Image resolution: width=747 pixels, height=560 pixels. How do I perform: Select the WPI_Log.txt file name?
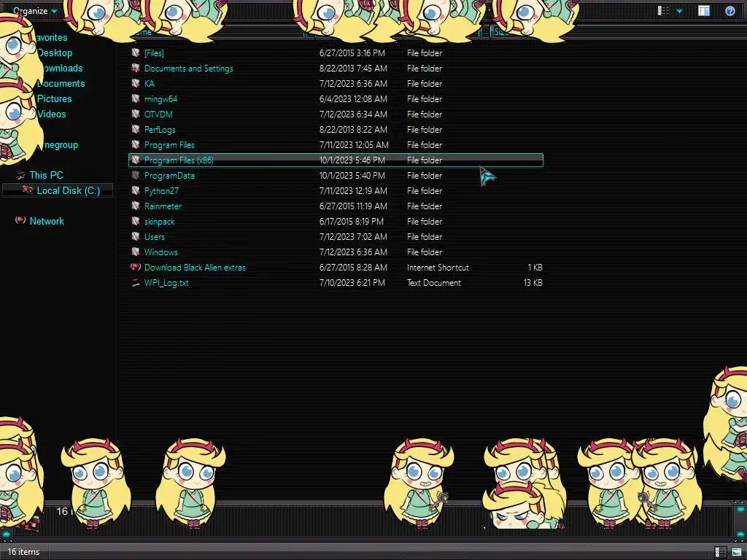(x=166, y=283)
